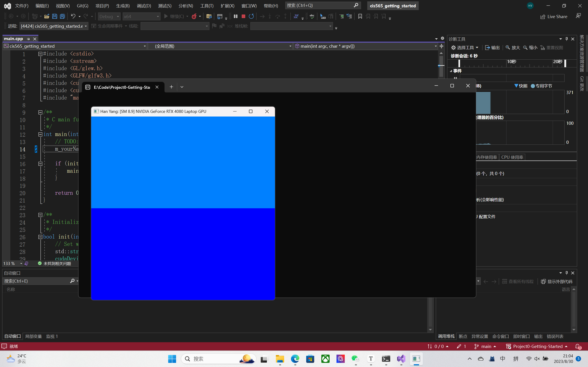Click the Open File folder icon

pyautogui.click(x=47, y=16)
